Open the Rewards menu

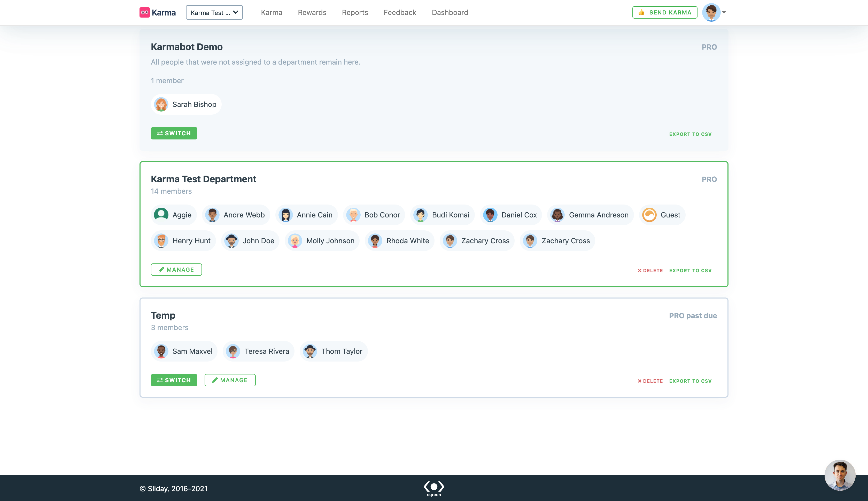click(x=312, y=12)
